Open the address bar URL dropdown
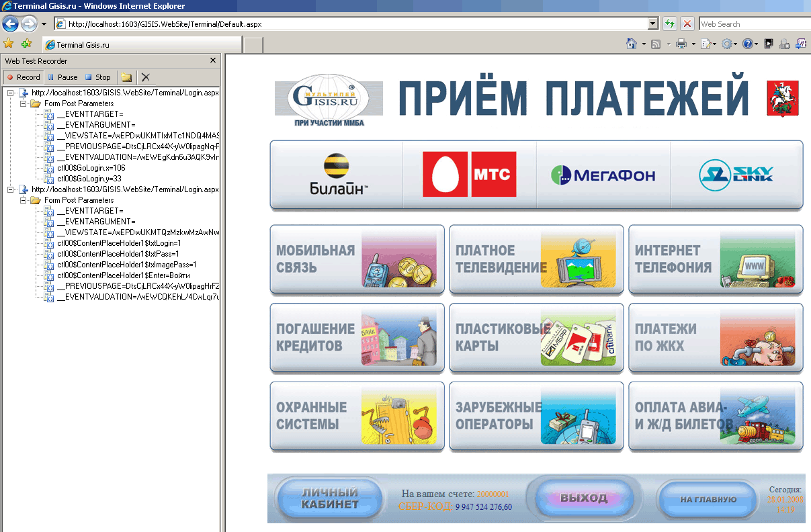 tap(652, 24)
